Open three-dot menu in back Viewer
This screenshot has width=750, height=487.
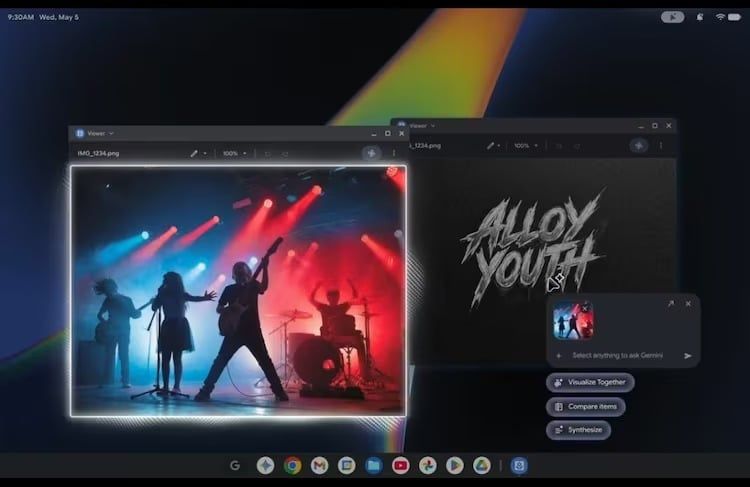click(x=661, y=145)
